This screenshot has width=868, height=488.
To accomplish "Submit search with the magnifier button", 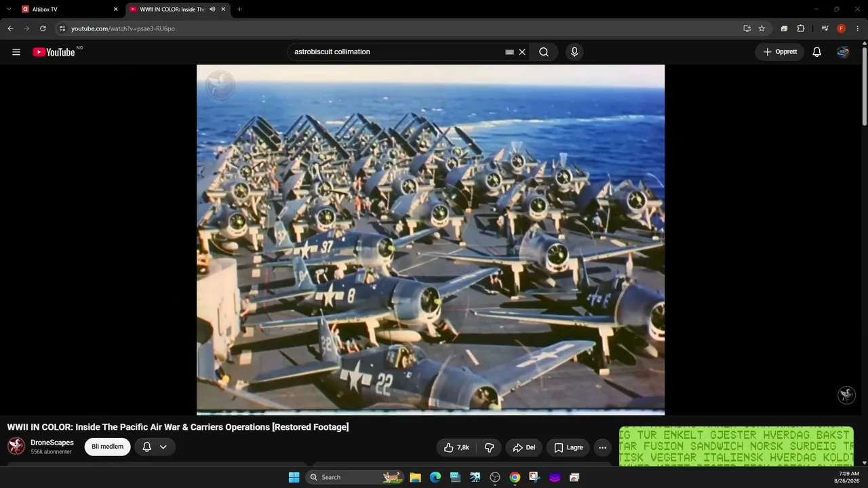I will coord(544,52).
